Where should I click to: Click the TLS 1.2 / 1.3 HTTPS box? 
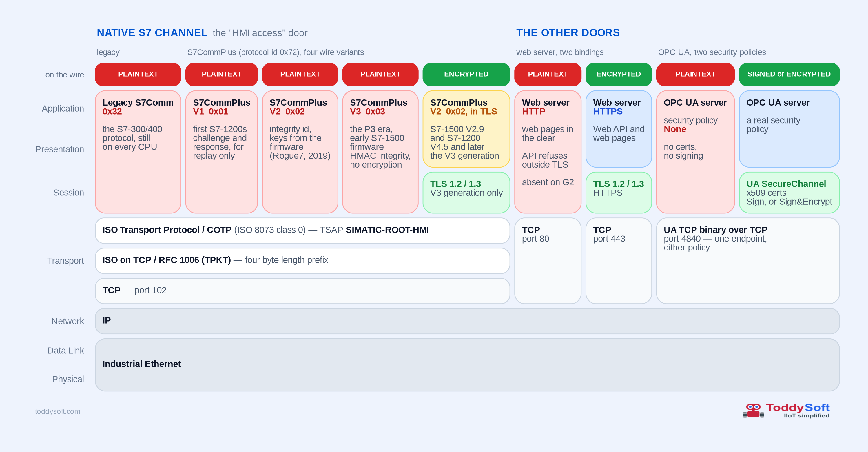(619, 193)
